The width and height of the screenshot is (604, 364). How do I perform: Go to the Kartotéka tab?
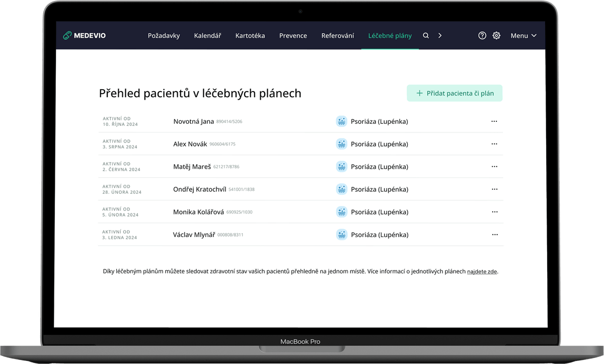tap(250, 36)
